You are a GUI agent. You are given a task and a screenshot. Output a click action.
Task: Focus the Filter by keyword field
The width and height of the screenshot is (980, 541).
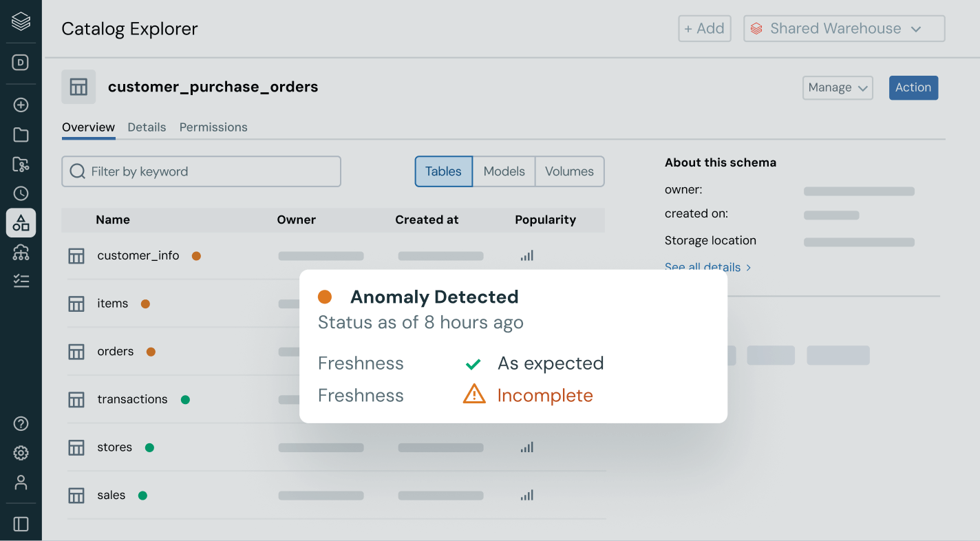pos(201,171)
